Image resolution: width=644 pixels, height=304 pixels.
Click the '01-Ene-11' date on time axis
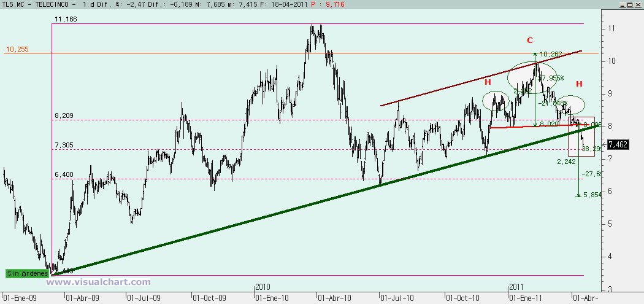525,297
